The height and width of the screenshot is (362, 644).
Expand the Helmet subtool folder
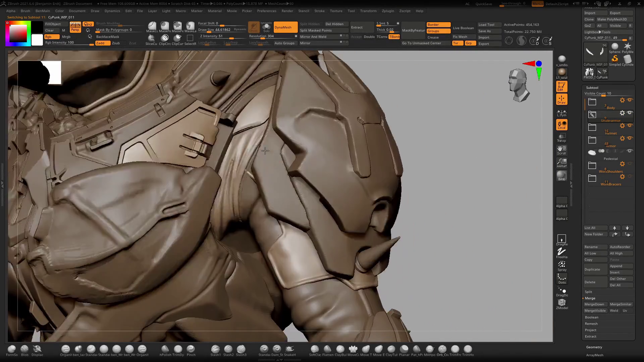point(592,127)
